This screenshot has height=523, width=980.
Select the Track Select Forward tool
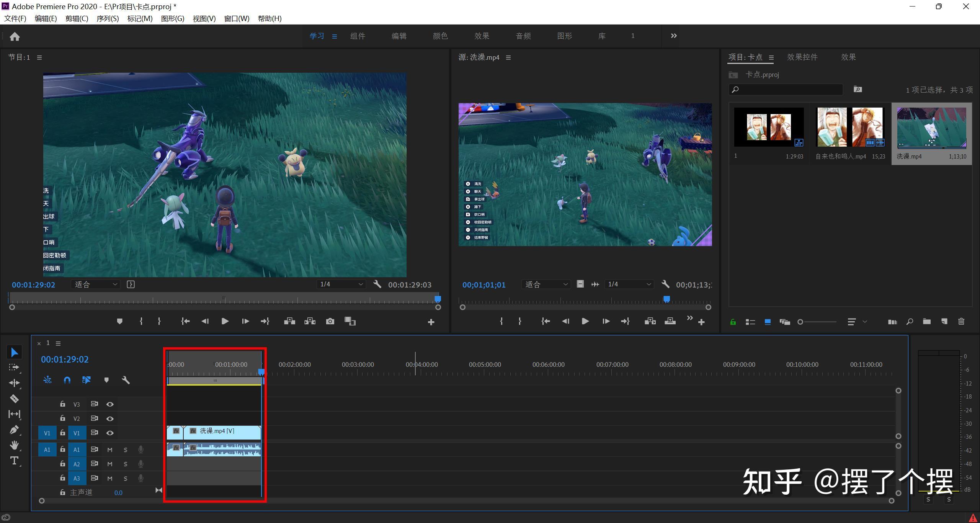[14, 368]
